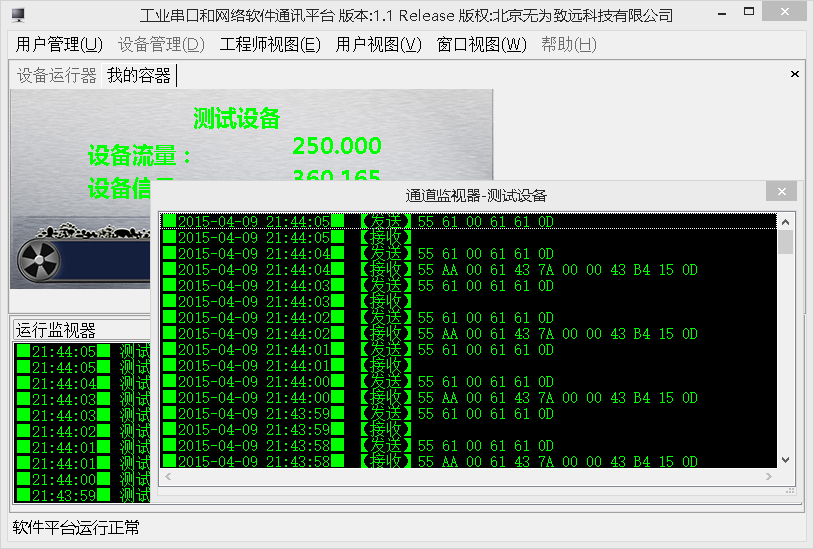Select the 21:44:00 row in 运行监视器
This screenshot has height=549, width=814.
click(83, 479)
